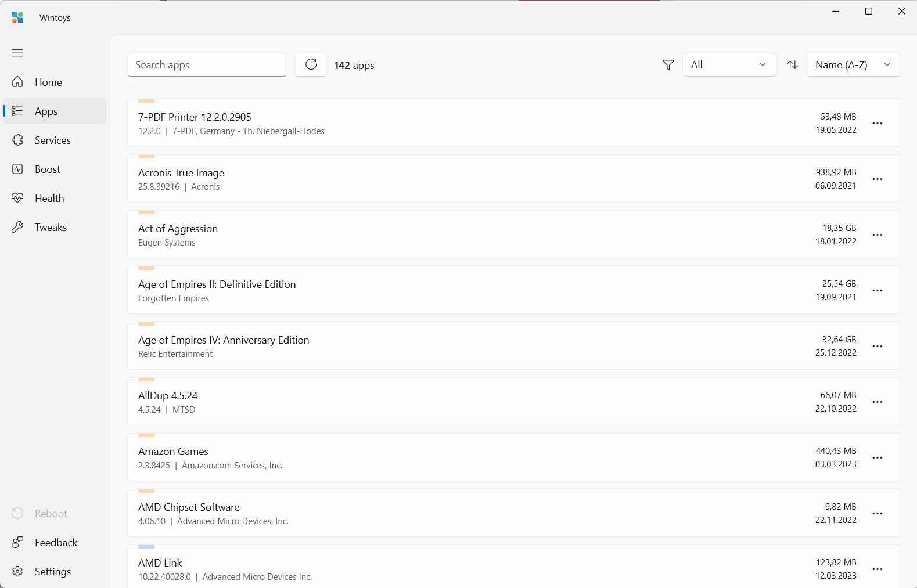
Task: Click the 25,54 GB size value
Action: coord(839,284)
